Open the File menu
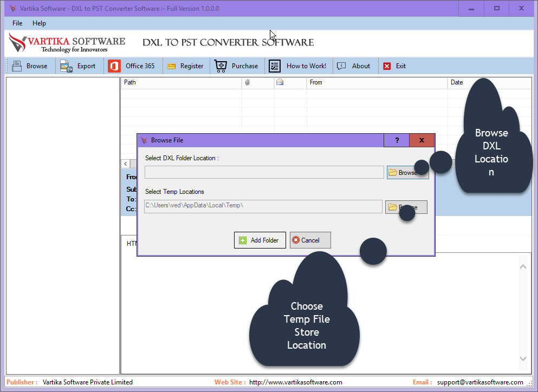 (17, 23)
